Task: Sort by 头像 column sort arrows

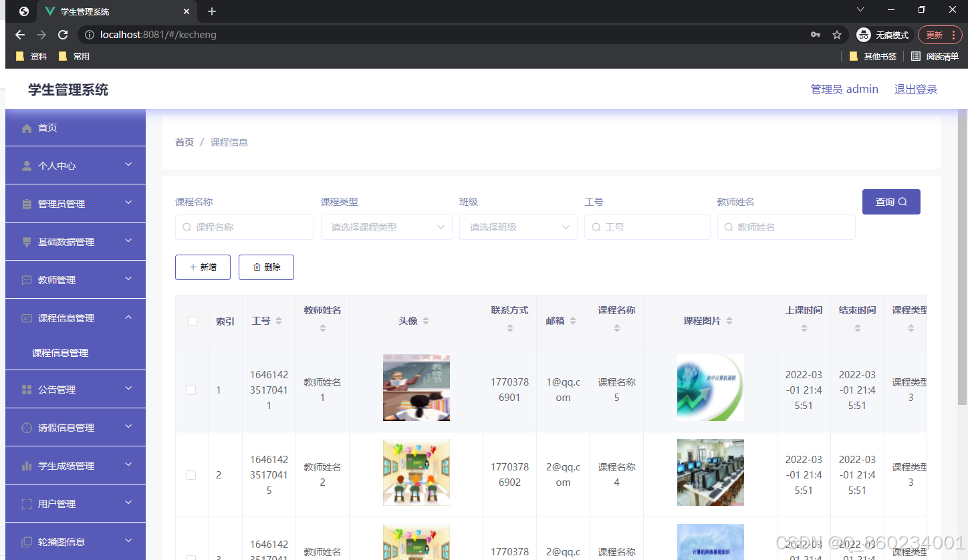Action: click(426, 321)
